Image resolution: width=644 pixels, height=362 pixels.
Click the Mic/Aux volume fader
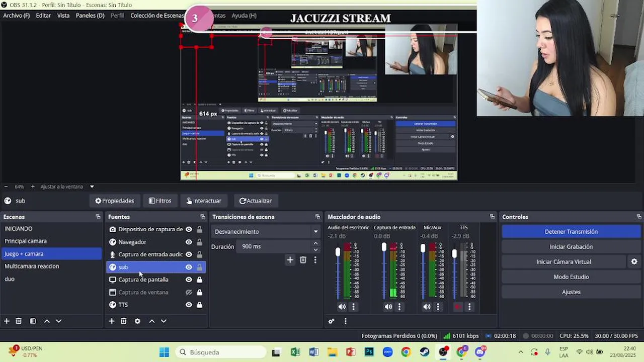[x=423, y=248]
